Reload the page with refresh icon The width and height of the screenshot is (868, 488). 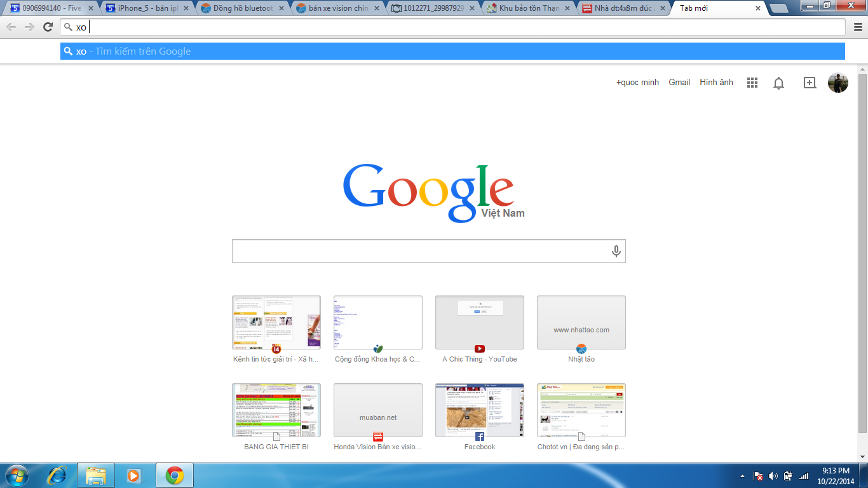click(48, 27)
